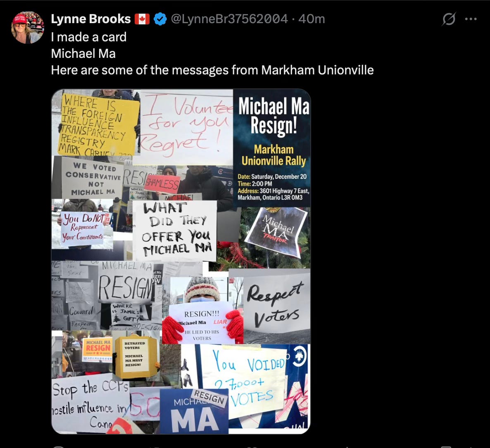Open Lynne Brooks' profile avatar
Screen dimensions: 490x448
28,28
